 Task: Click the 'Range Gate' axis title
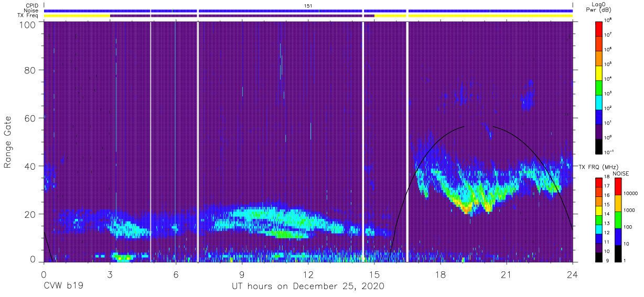pos(8,141)
